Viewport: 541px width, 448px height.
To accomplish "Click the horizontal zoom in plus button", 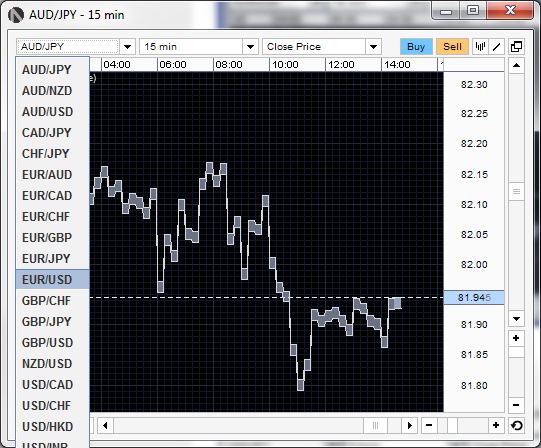I will [x=496, y=425].
